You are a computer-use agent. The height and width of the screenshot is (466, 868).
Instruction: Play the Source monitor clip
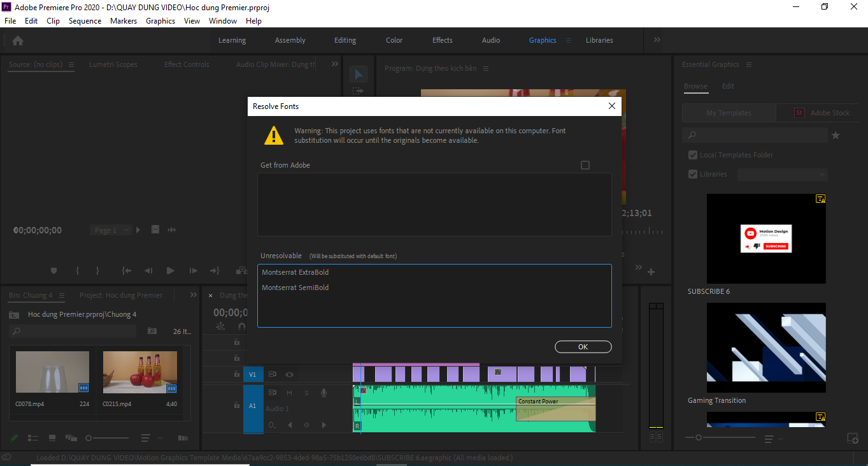click(170, 270)
